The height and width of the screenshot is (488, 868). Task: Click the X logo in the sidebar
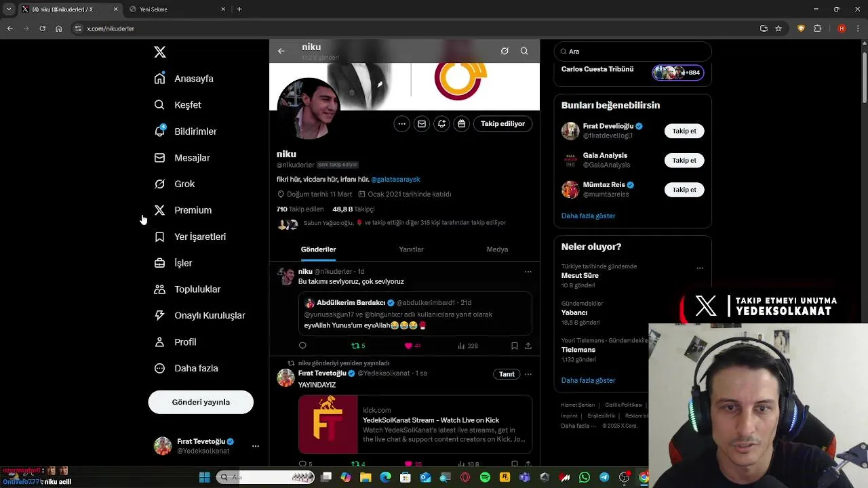coord(160,52)
